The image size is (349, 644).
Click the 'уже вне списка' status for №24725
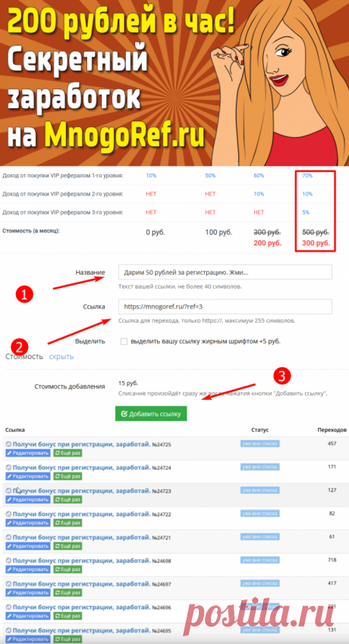260,443
